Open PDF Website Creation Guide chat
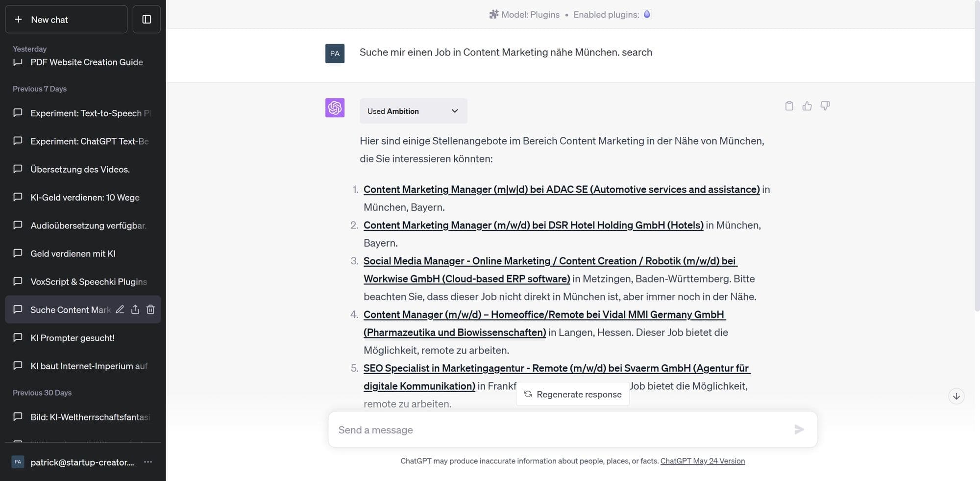 (83, 62)
